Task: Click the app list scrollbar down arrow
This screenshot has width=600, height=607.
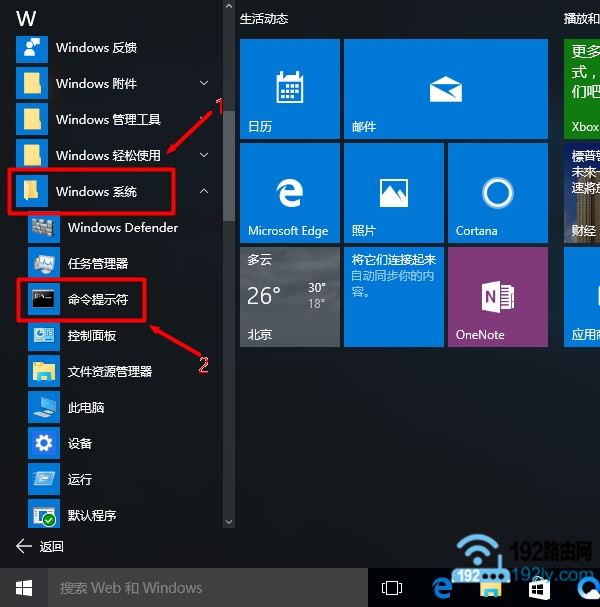Action: point(229,522)
